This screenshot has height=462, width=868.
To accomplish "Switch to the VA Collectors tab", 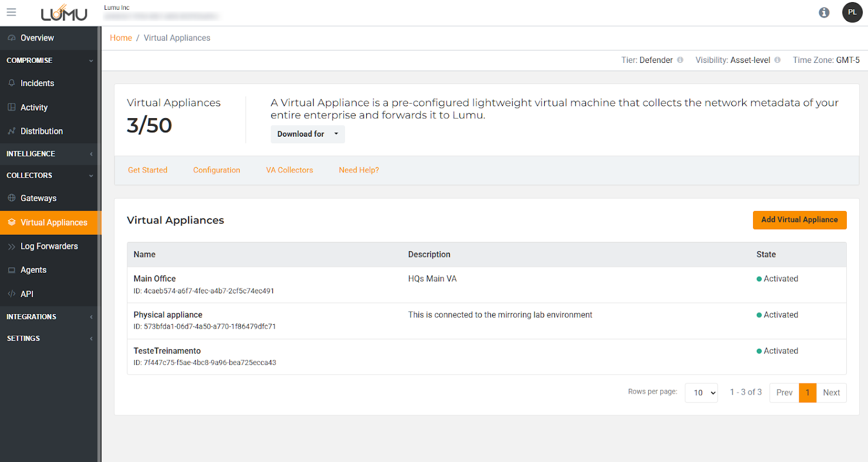I will point(289,170).
